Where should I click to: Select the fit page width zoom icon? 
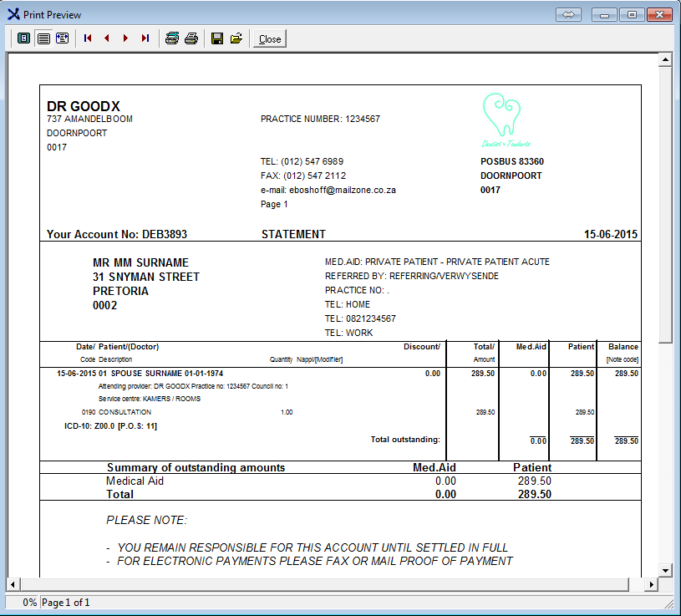(62, 38)
